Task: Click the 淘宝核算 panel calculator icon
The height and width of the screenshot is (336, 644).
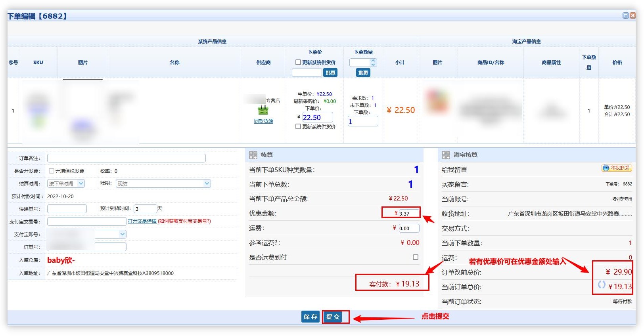Action: click(x=446, y=155)
